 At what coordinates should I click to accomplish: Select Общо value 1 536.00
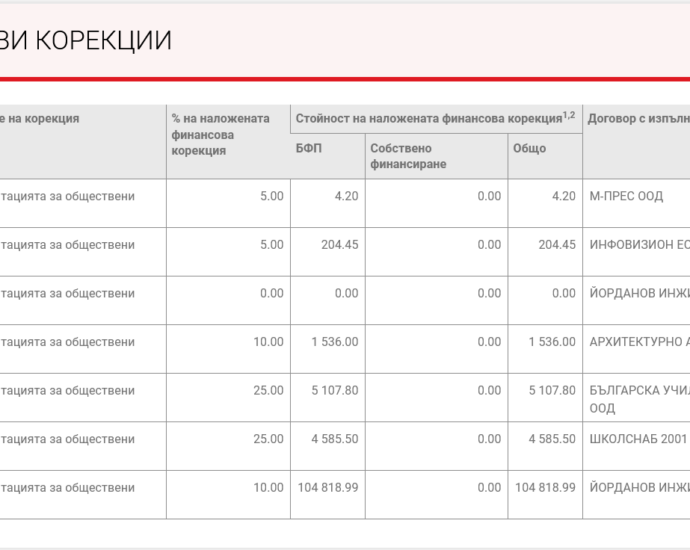552,342
